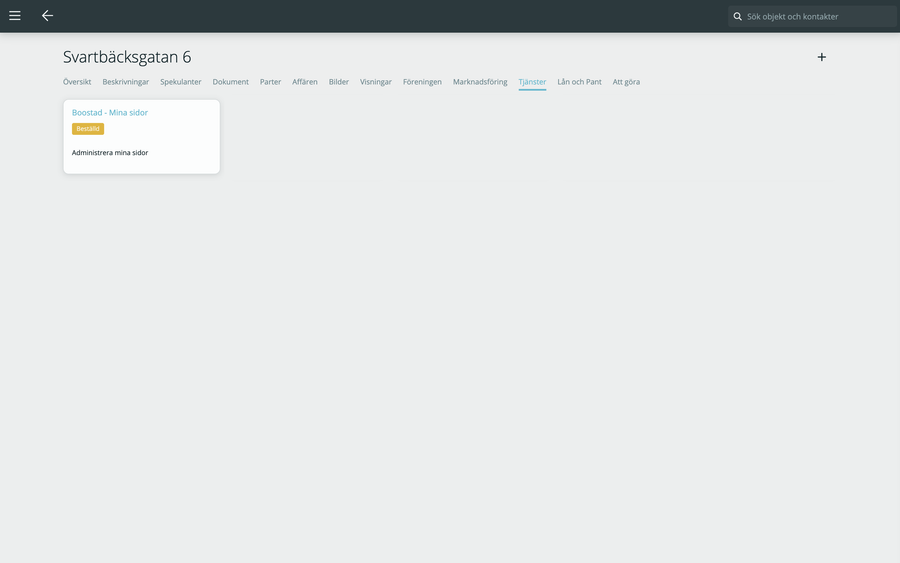
Task: Open the 'Boostad - Mina sidor' link
Action: point(110,112)
